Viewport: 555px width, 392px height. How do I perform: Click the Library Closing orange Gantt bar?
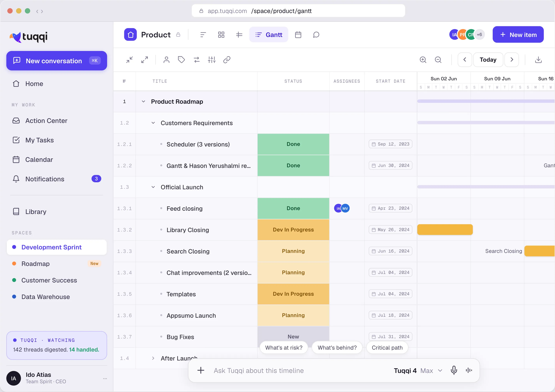click(445, 230)
